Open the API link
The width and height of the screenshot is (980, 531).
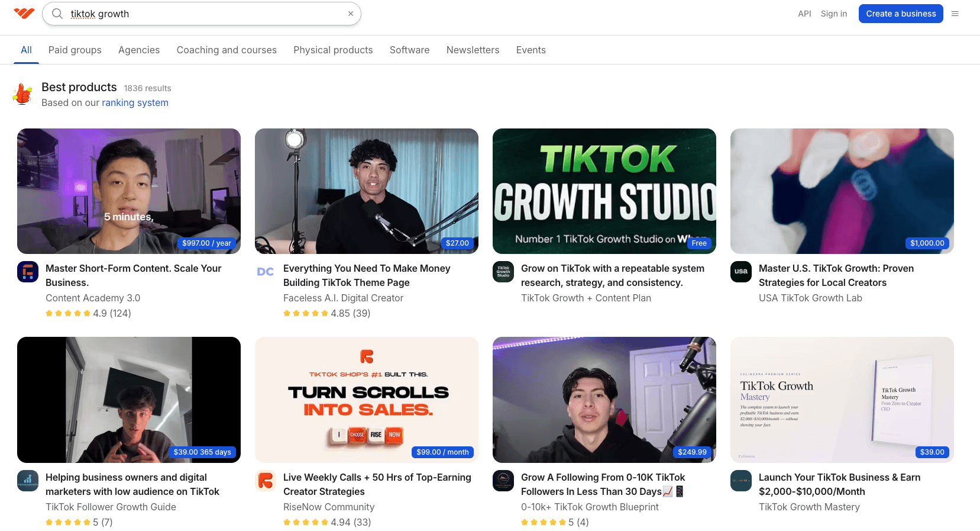pyautogui.click(x=804, y=14)
